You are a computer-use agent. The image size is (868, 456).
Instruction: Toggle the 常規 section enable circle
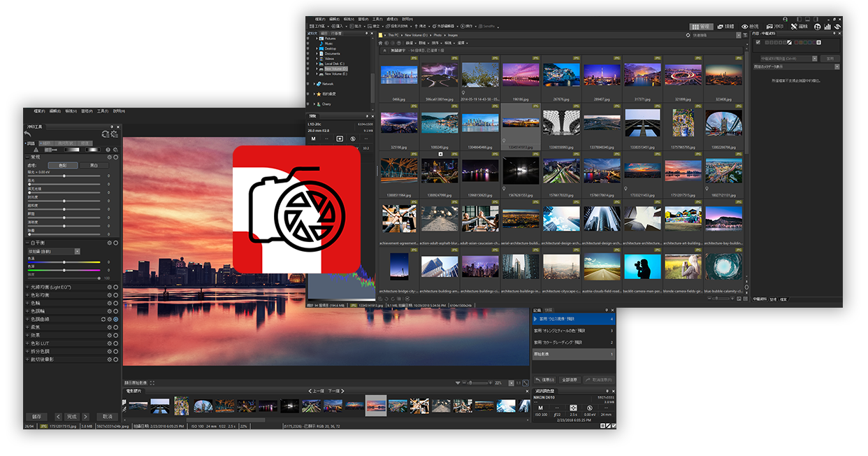click(x=115, y=157)
